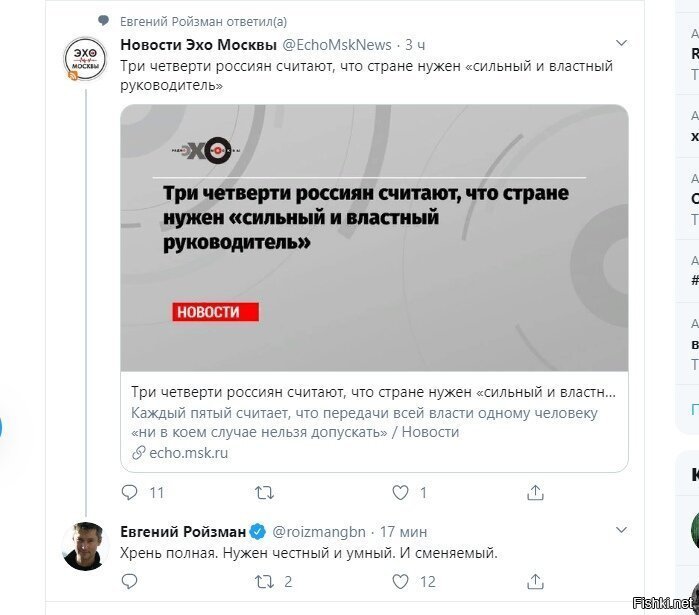
Task: Like the Эхо Москвы news tweet
Action: (400, 492)
